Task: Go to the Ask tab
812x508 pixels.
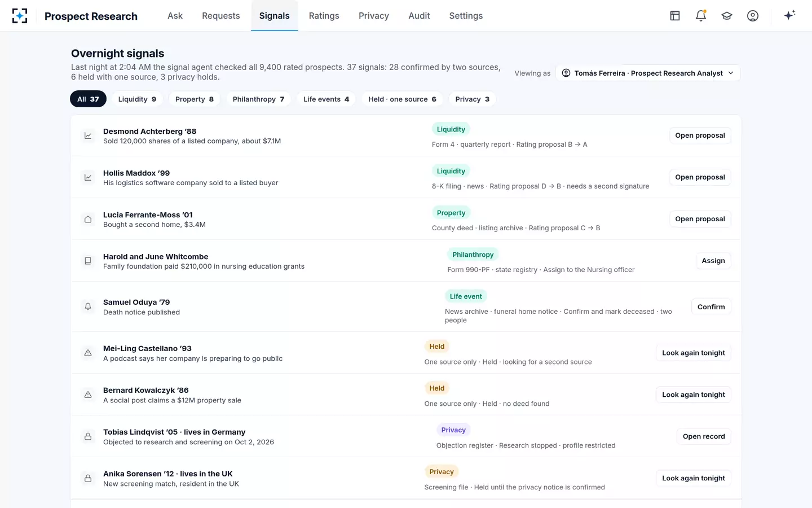Action: click(175, 16)
